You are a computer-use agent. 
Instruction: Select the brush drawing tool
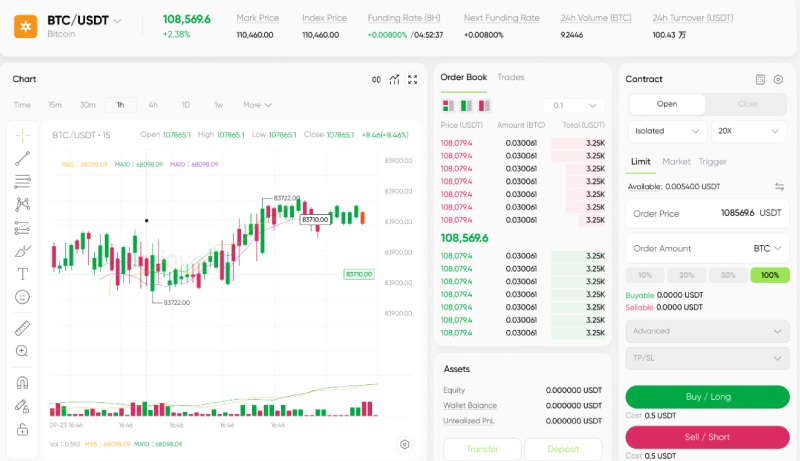(22, 251)
